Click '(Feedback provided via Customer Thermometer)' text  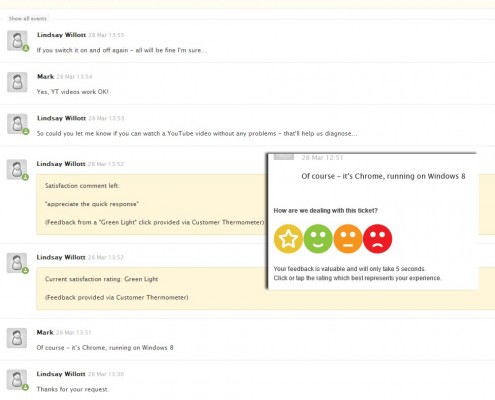tap(117, 297)
